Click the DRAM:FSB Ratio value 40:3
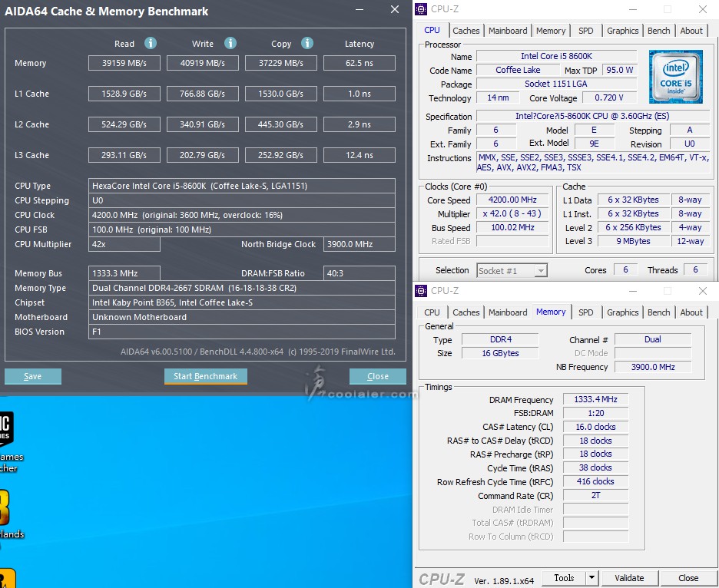This screenshot has height=588, width=719. pyautogui.click(x=359, y=273)
